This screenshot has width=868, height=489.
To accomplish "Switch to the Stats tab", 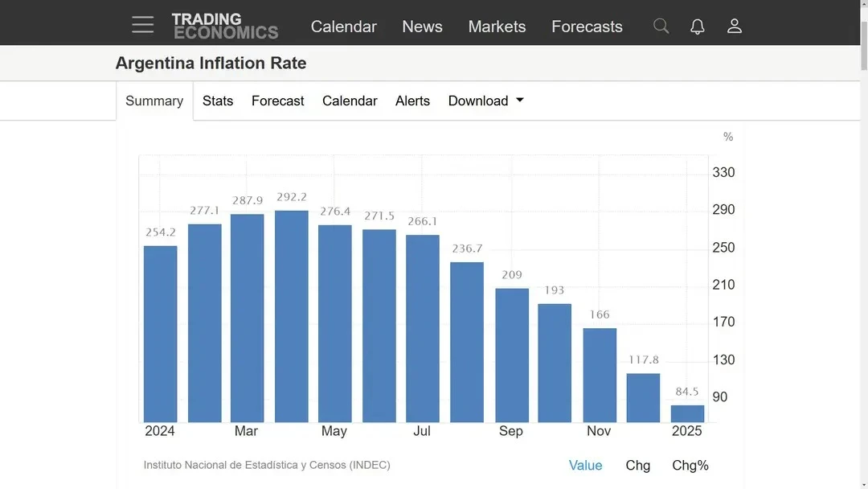I will coord(218,101).
